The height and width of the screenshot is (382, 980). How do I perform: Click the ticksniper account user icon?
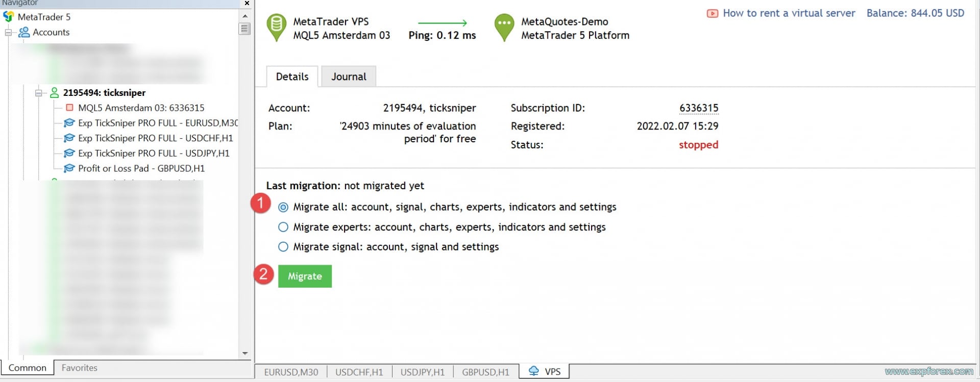pyautogui.click(x=54, y=93)
